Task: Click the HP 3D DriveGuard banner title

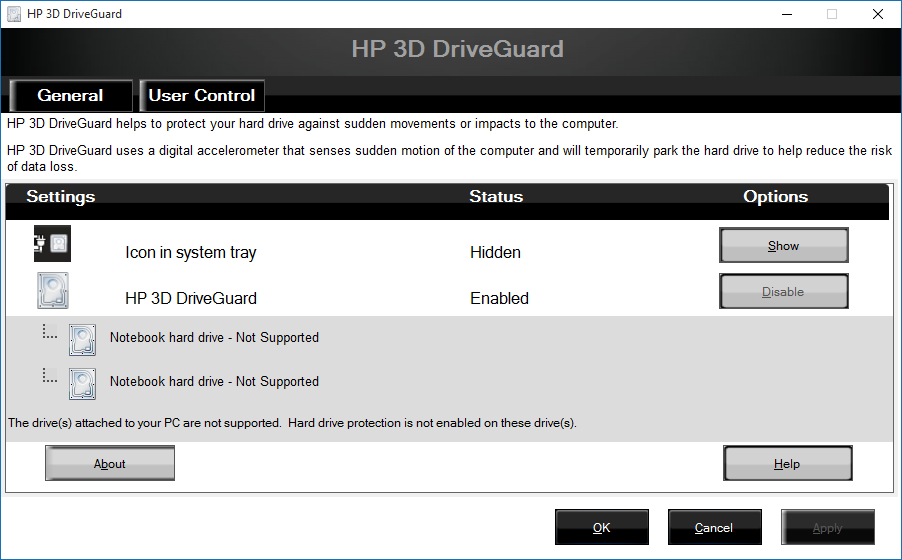Action: 457,49
